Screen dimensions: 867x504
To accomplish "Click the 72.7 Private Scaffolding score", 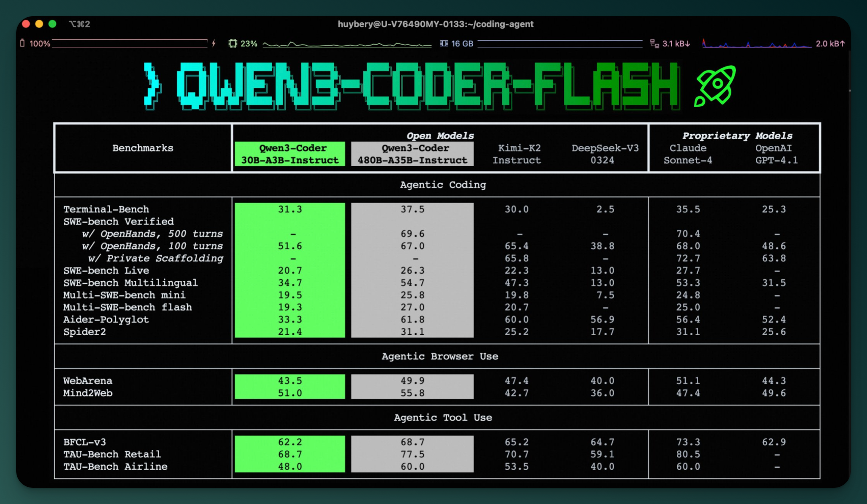I will [688, 258].
